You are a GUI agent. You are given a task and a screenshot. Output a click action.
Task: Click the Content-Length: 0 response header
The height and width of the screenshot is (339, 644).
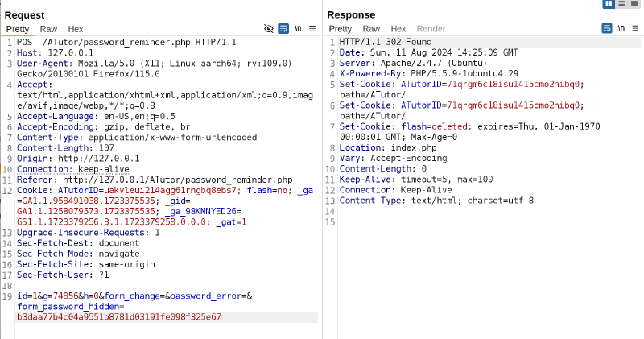(x=383, y=169)
